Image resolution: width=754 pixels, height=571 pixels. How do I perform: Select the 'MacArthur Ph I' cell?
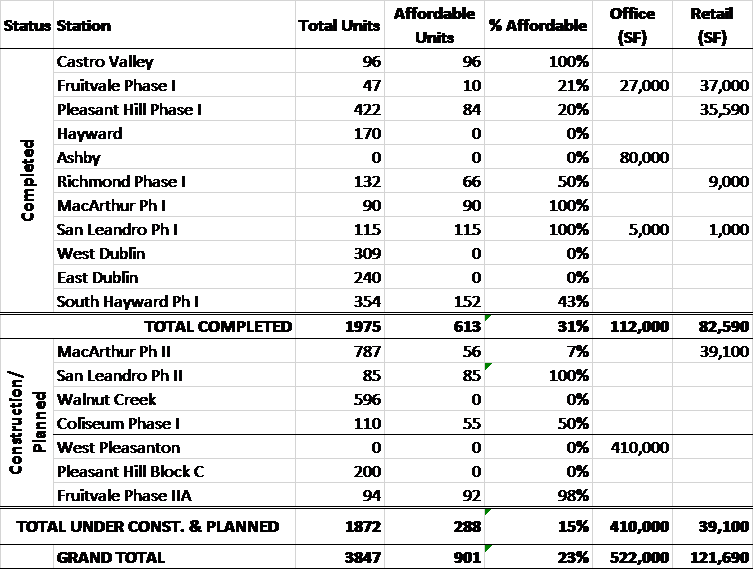coord(174,205)
